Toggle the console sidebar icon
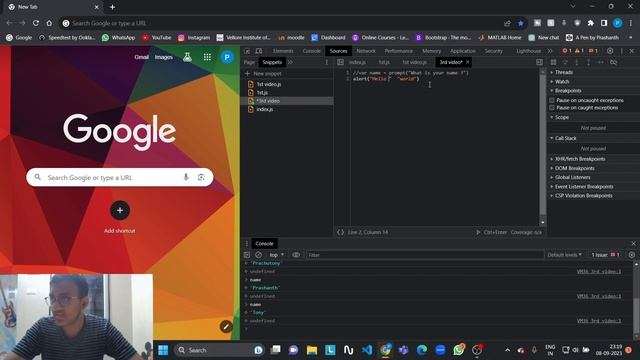The height and width of the screenshot is (360, 640). (x=247, y=255)
